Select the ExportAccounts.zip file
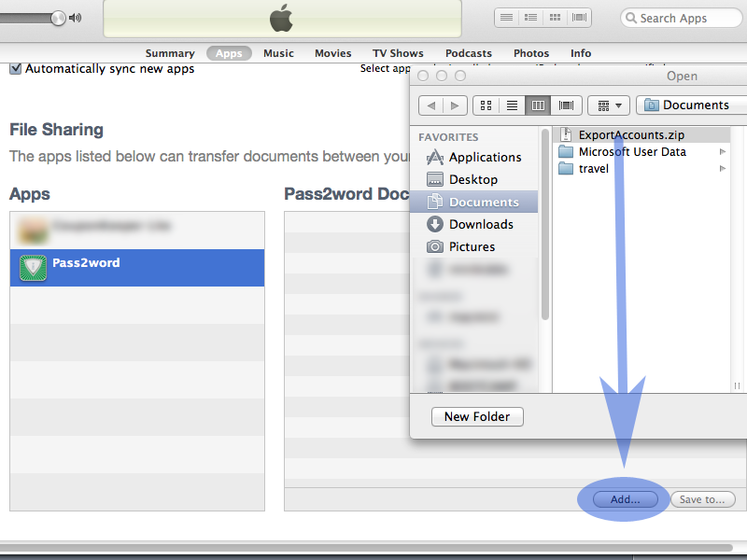The image size is (747, 560). pos(631,135)
